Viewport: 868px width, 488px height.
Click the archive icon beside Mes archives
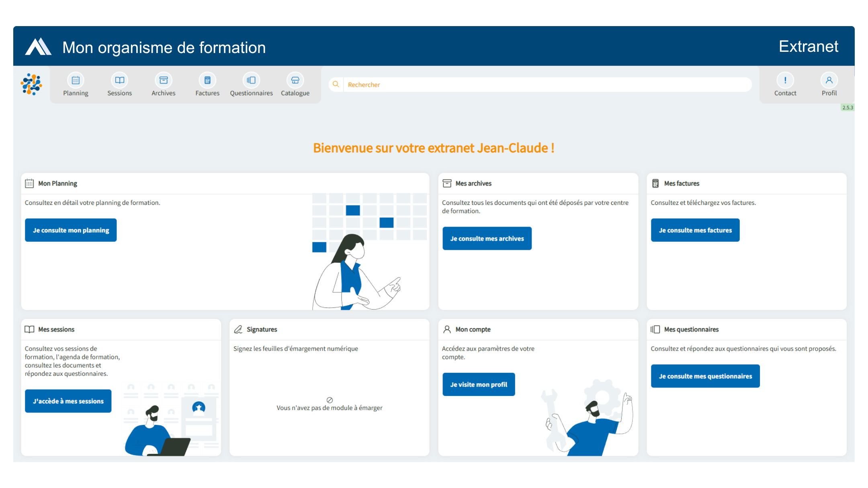[x=447, y=184]
